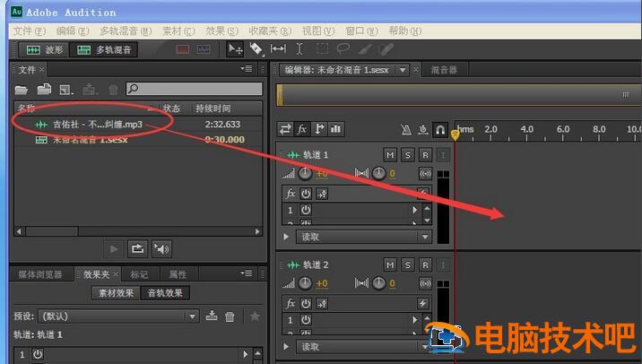
Task: Open editor session dropdown arrow
Action: click(x=403, y=70)
